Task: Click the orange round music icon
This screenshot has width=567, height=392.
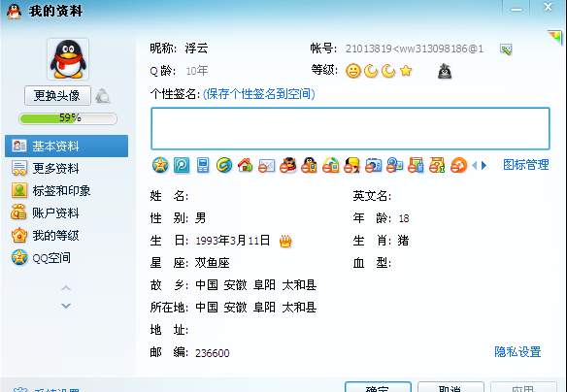Action: tap(458, 166)
